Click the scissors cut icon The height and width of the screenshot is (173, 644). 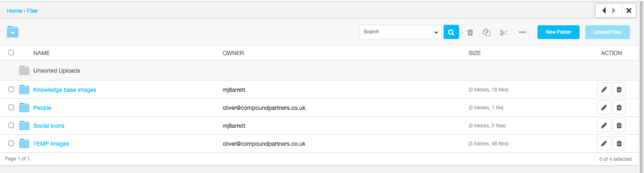[x=503, y=33]
